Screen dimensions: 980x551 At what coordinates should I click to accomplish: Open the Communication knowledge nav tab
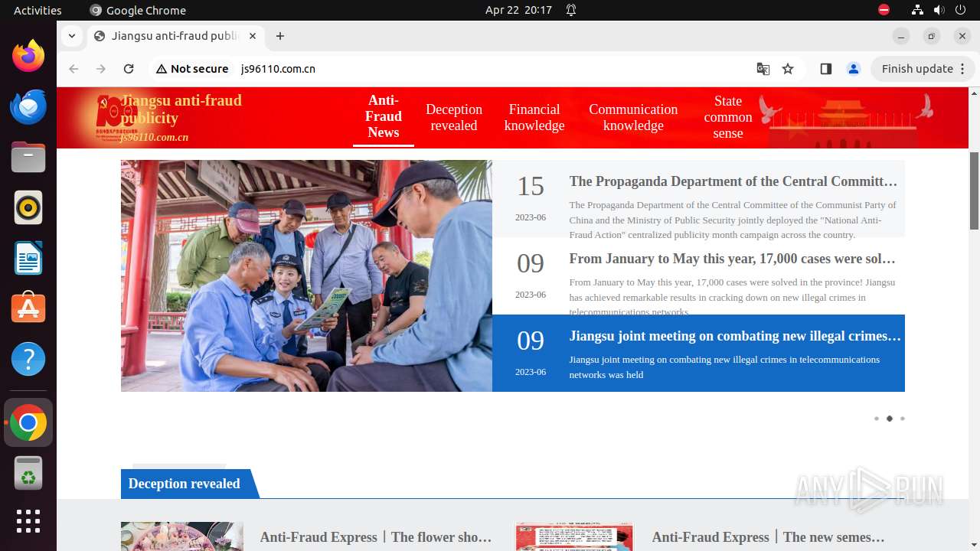633,117
